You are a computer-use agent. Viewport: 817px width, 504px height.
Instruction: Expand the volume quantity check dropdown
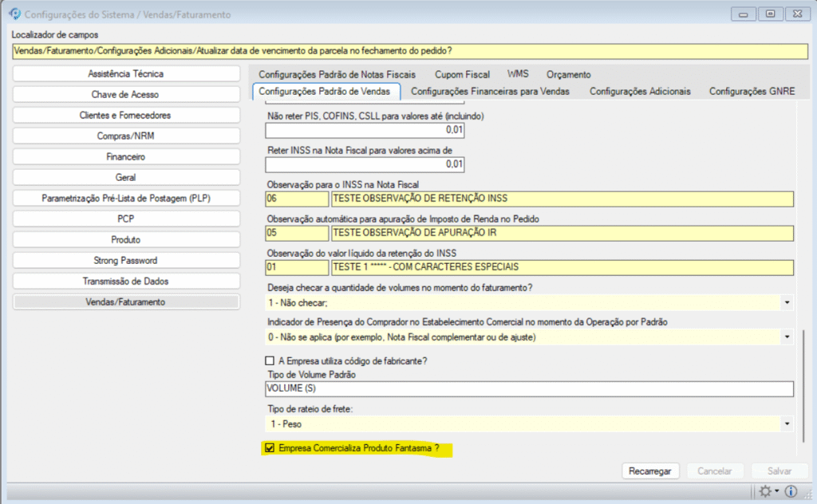[787, 303]
